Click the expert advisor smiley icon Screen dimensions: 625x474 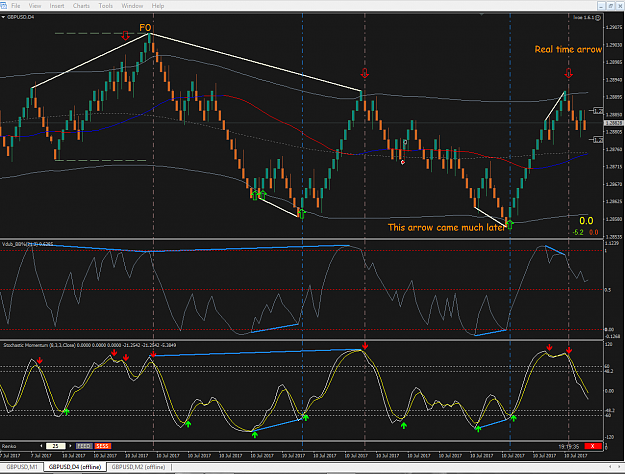(x=597, y=18)
